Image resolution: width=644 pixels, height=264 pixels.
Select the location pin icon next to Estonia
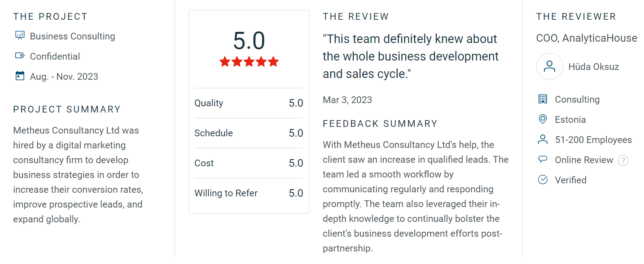pos(543,119)
